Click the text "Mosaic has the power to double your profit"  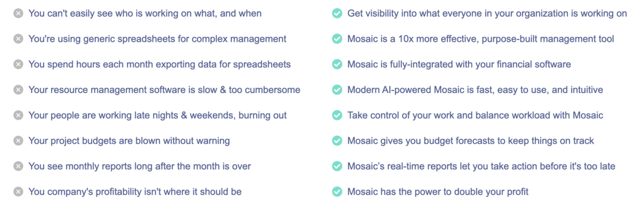click(438, 192)
